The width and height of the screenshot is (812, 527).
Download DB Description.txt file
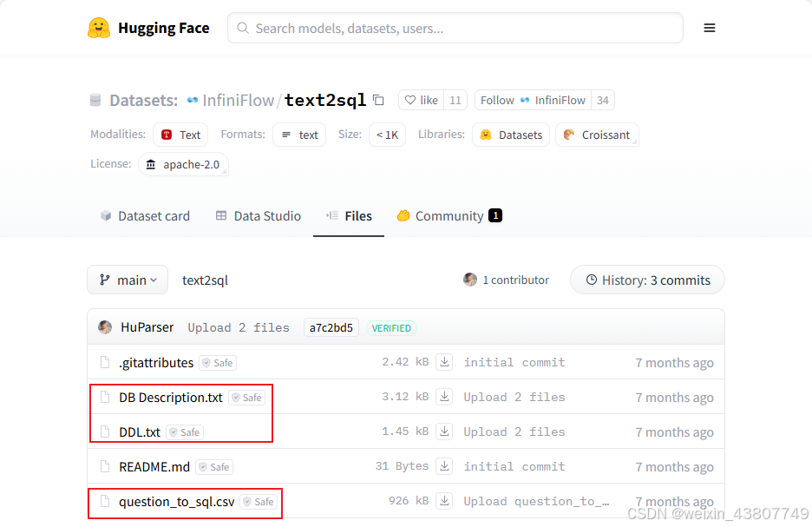[x=444, y=397]
